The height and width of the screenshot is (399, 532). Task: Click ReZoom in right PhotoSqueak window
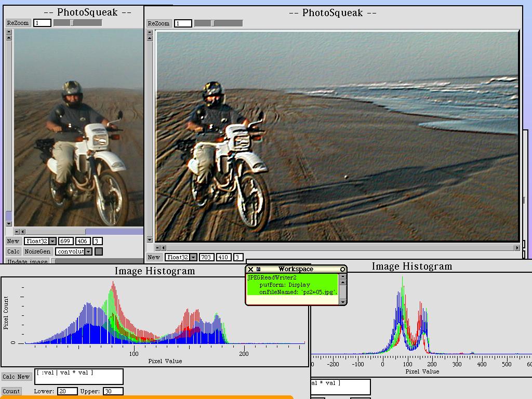pyautogui.click(x=159, y=23)
